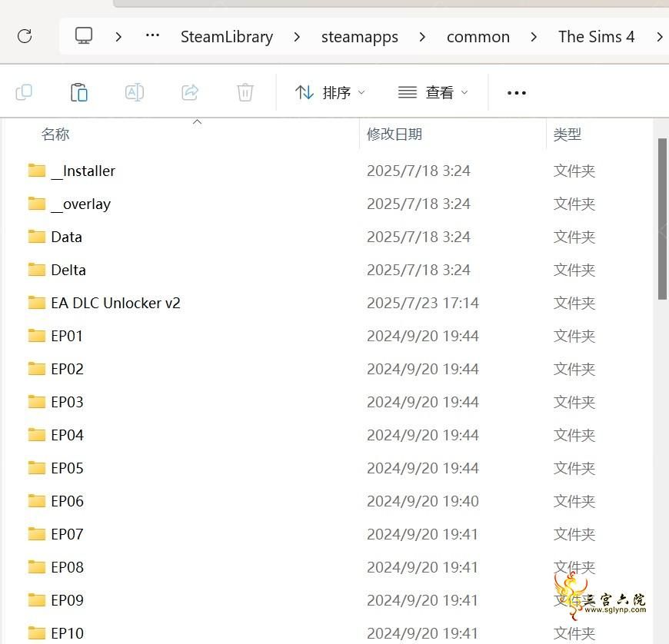Select The Sims 4 breadcrumb segment
Screen dimensions: 669x644
(x=597, y=37)
